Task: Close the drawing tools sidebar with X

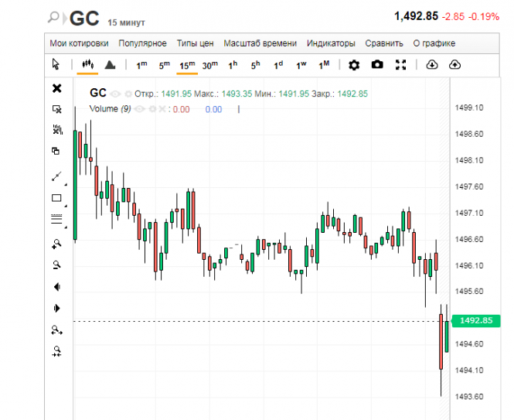Action: tap(56, 88)
